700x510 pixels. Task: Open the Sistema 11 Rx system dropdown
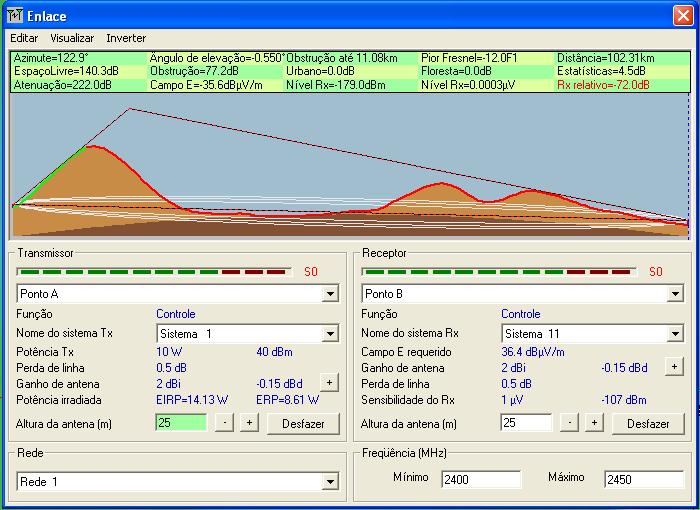tap(675, 333)
